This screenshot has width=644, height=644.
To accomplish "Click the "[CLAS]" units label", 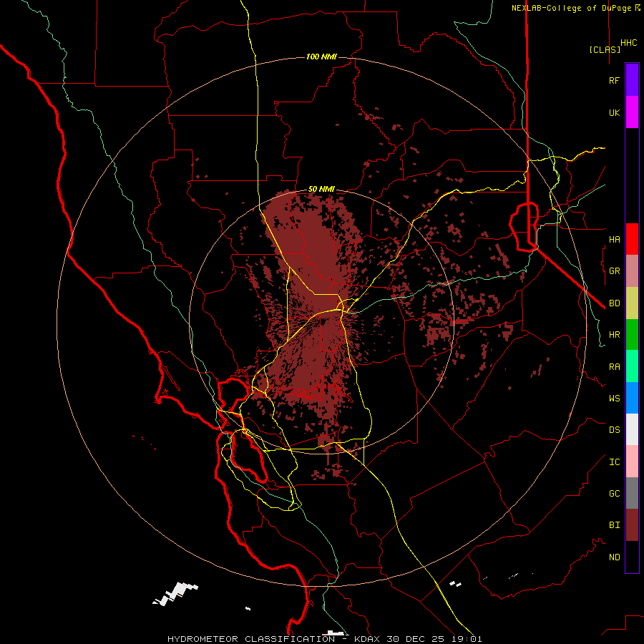I will pos(605,49).
